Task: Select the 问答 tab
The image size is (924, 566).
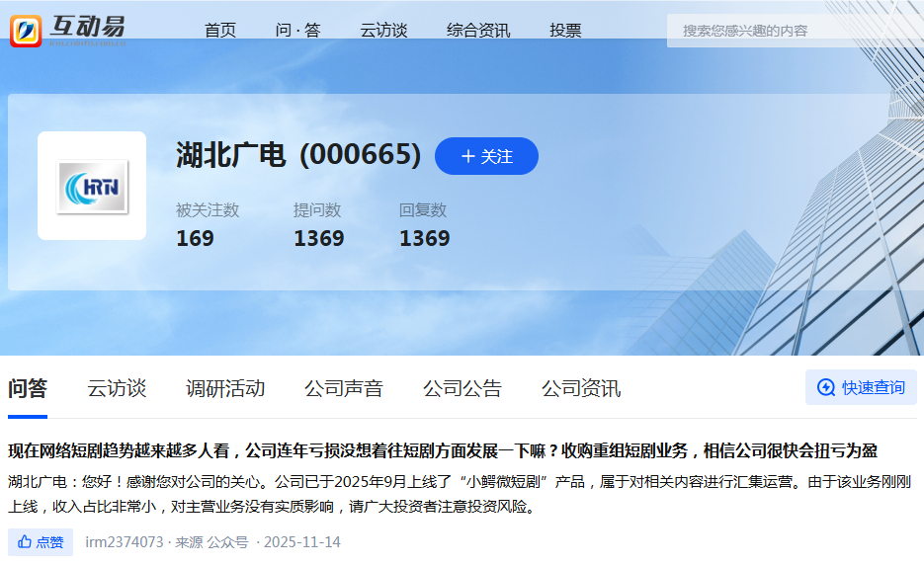Action: click(x=28, y=389)
